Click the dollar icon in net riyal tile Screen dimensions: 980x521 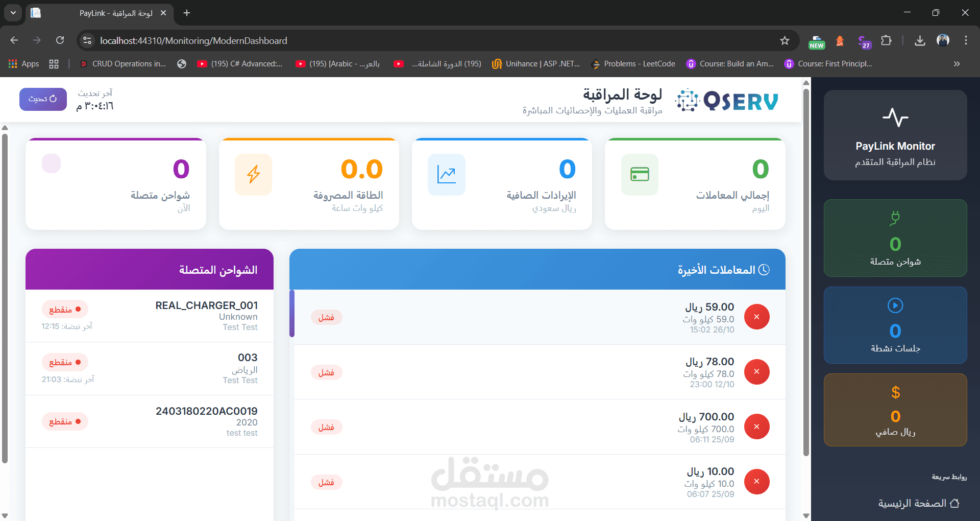895,392
